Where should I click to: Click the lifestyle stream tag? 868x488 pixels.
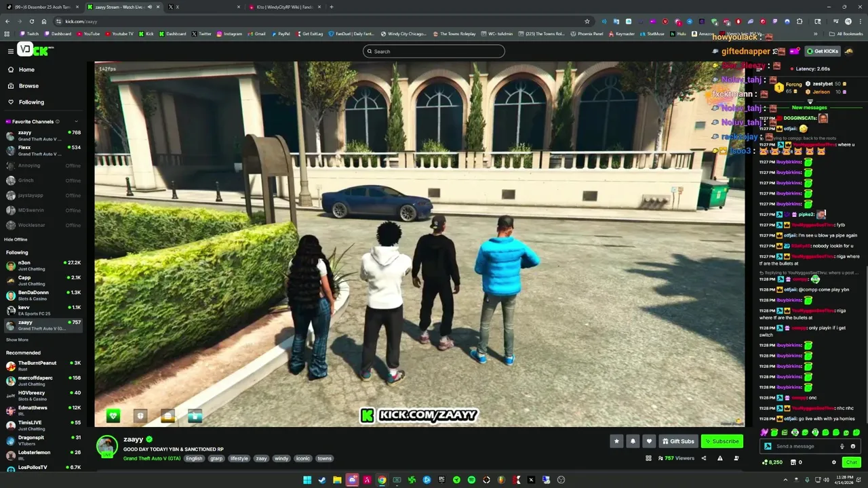click(239, 458)
